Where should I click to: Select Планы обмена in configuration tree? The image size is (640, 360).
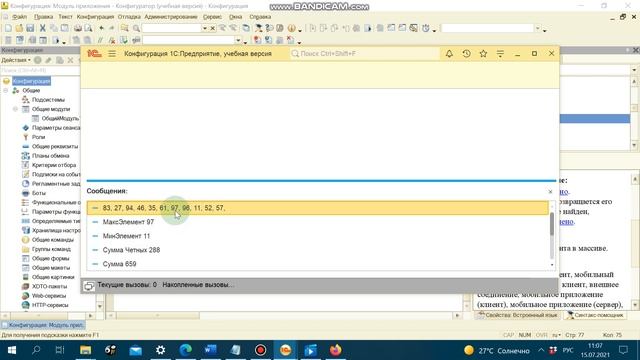[51, 156]
